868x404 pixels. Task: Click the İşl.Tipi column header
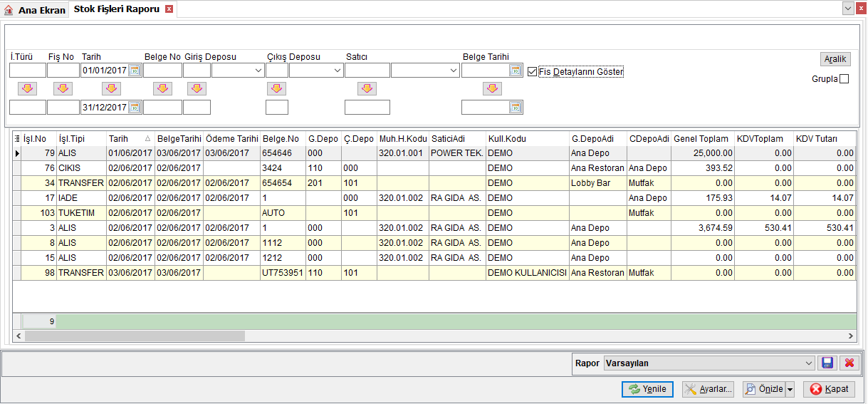point(81,138)
